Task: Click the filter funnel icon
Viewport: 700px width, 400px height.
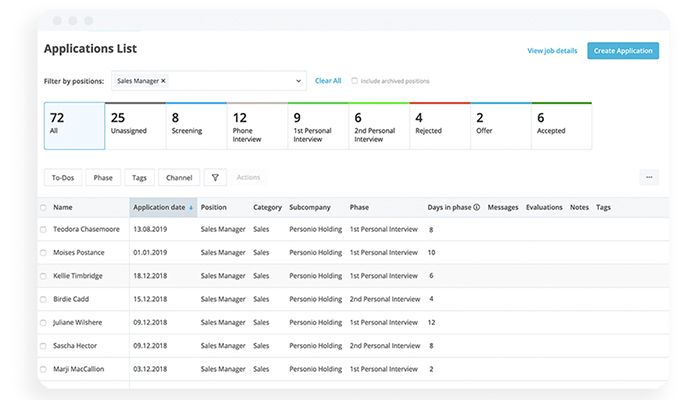Action: tap(215, 177)
